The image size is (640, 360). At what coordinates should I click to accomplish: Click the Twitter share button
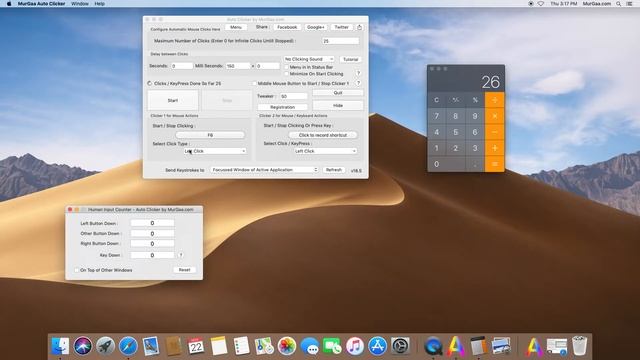tap(341, 27)
